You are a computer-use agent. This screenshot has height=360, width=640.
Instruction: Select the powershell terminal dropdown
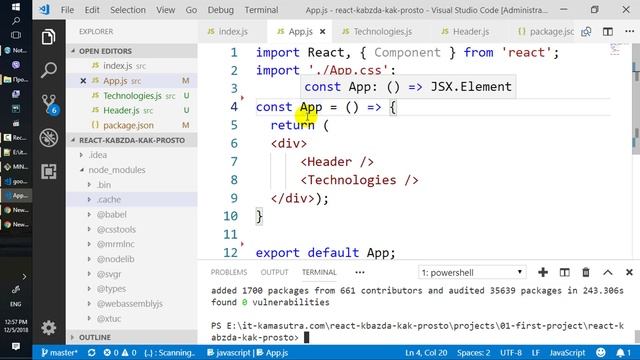pyautogui.click(x=472, y=272)
